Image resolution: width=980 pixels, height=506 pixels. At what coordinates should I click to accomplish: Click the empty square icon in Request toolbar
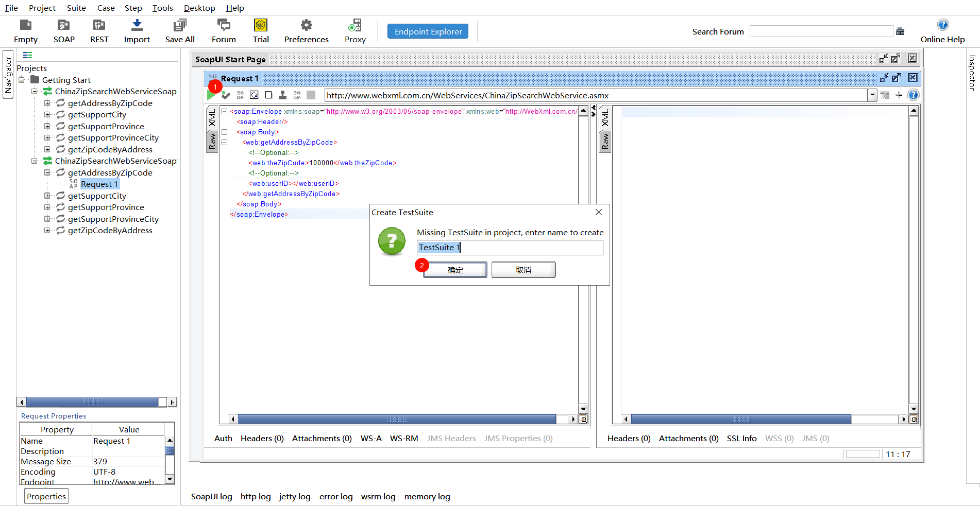coord(268,95)
